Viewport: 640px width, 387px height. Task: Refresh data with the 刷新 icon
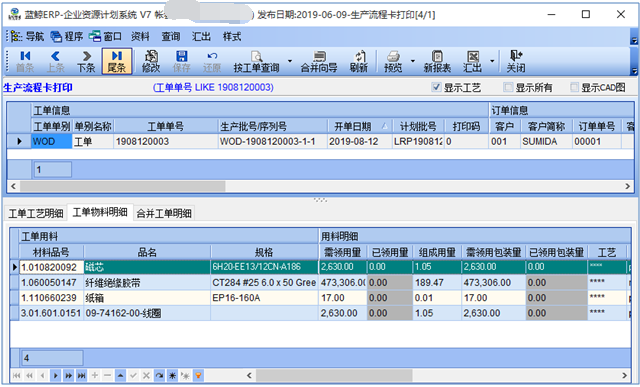tap(359, 61)
